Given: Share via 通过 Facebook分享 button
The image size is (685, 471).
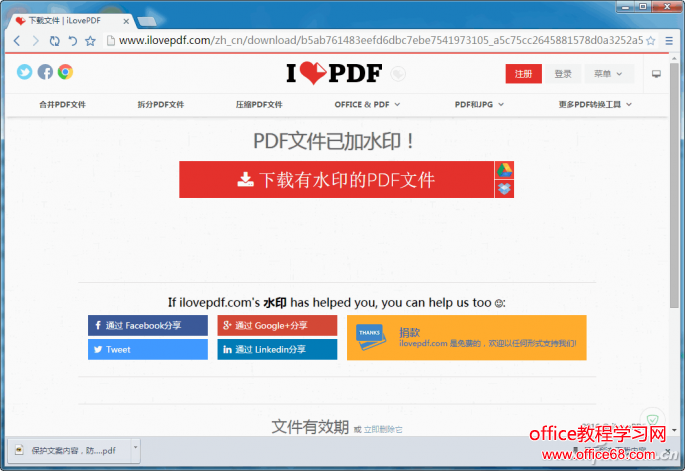Looking at the screenshot, I should click(148, 326).
